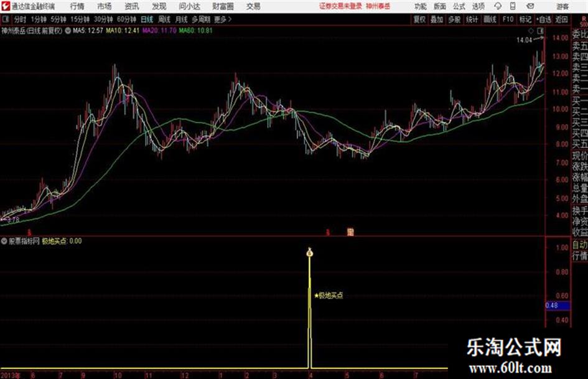Switch to the 多周期 tab
588x379 pixels.
[201, 19]
